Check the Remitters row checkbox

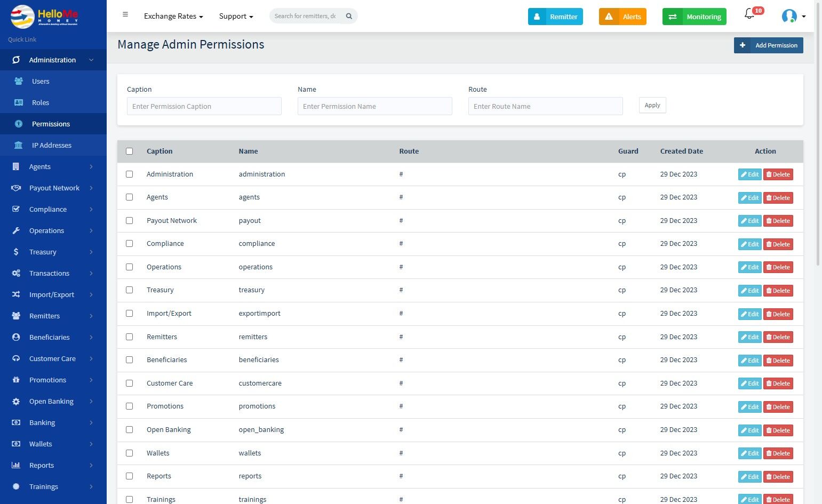click(129, 337)
